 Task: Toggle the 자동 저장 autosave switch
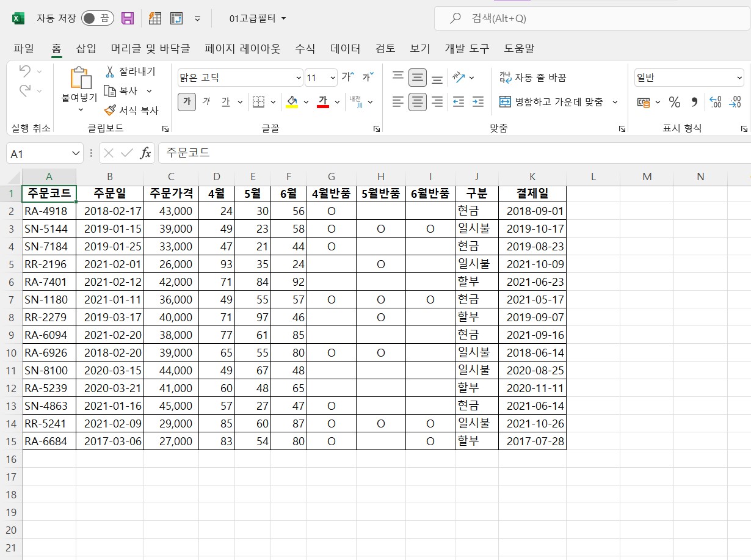click(x=98, y=18)
